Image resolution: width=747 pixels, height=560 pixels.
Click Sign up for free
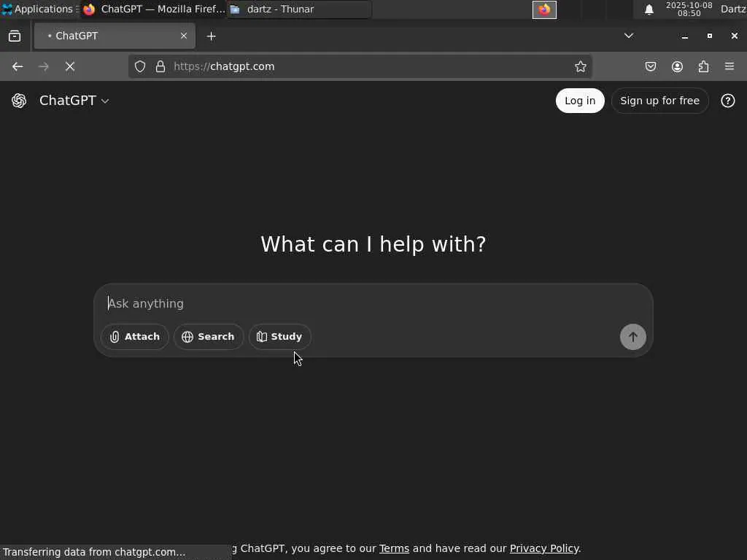tap(659, 101)
